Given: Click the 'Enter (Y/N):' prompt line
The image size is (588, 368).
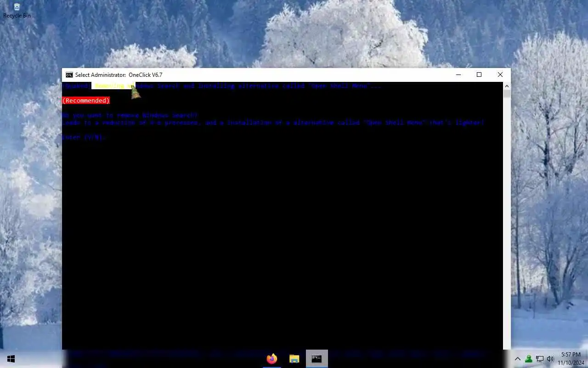Looking at the screenshot, I should click(x=84, y=137).
